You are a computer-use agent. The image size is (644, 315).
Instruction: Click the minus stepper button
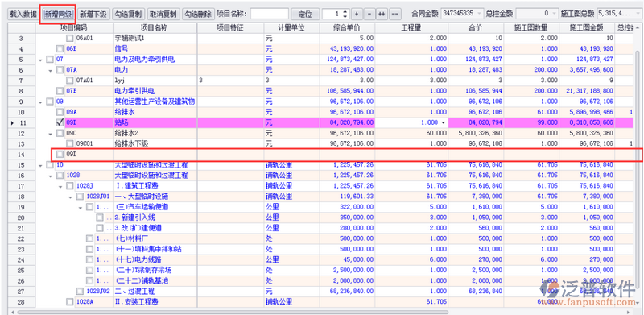coord(369,14)
